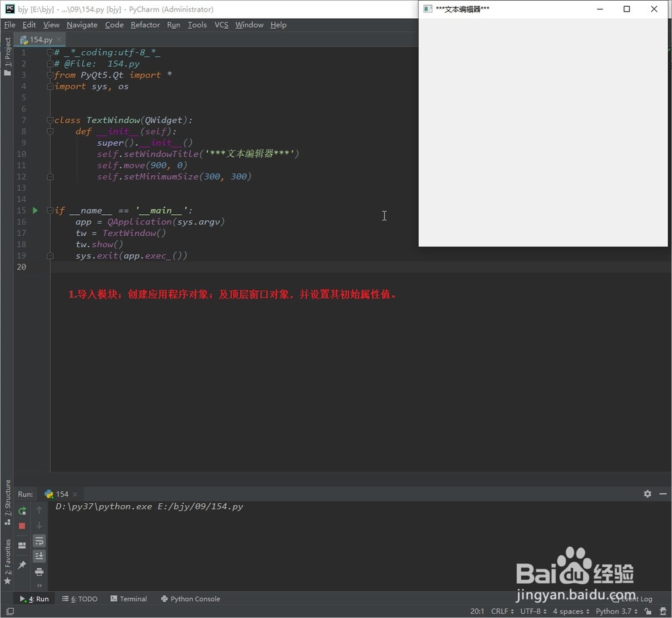Open the Edit menu
Viewport: 672px width, 618px height.
tap(29, 25)
